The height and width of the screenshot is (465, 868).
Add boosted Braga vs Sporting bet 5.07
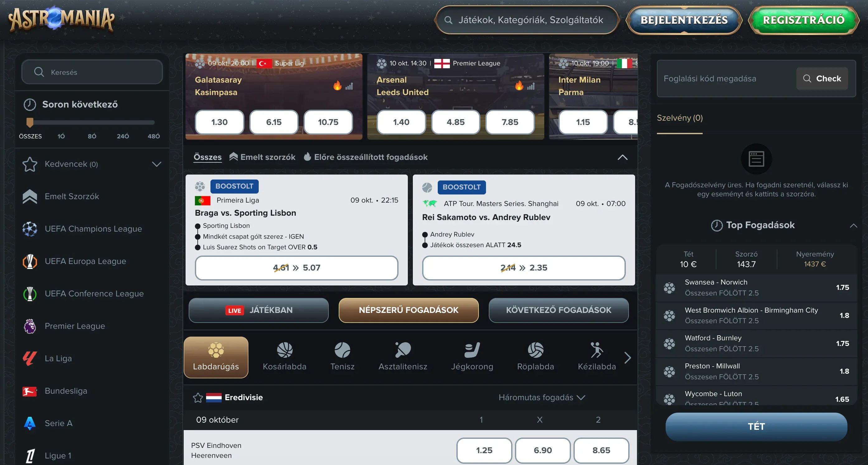click(x=296, y=268)
